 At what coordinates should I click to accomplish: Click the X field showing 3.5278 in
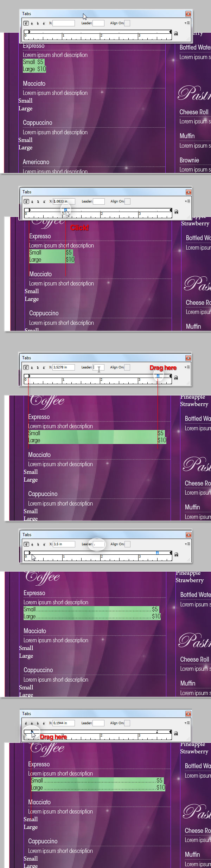tap(64, 367)
